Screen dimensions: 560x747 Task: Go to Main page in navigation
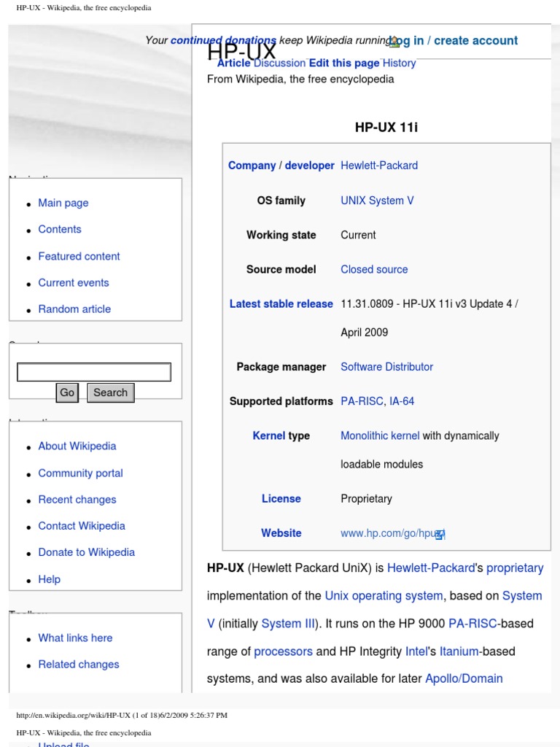click(63, 203)
